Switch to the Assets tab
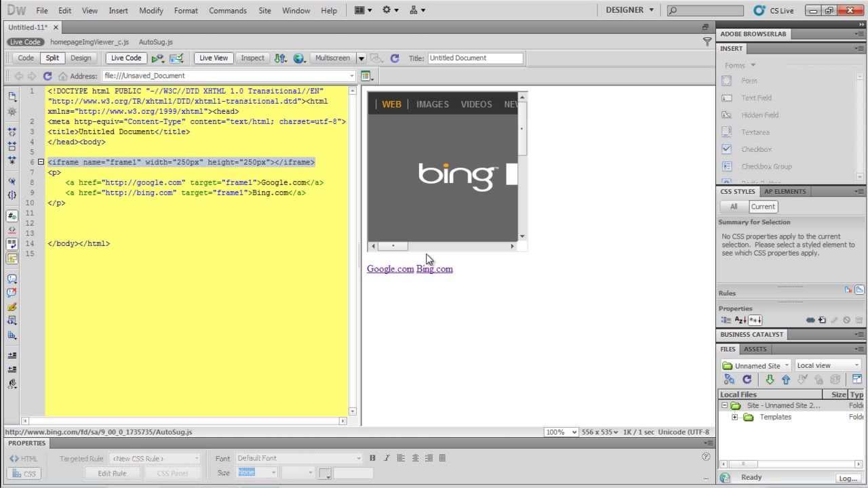 [x=755, y=349]
